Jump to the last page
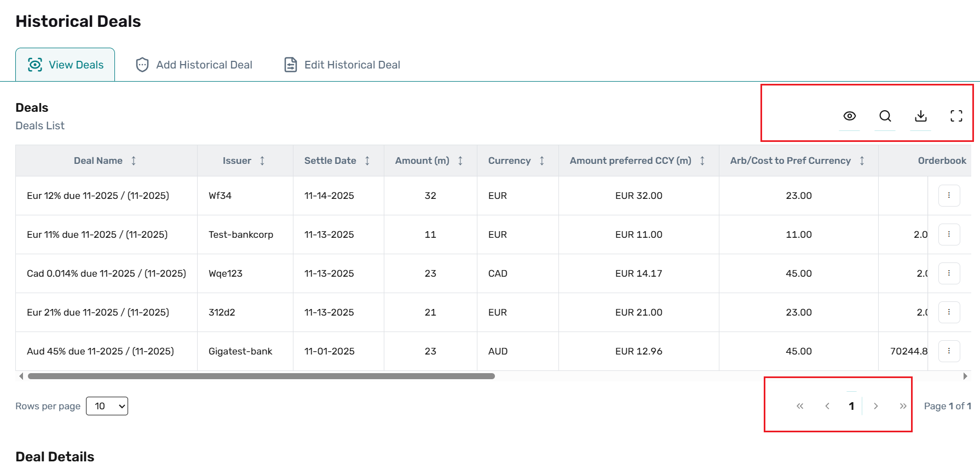980x463 pixels. click(903, 406)
